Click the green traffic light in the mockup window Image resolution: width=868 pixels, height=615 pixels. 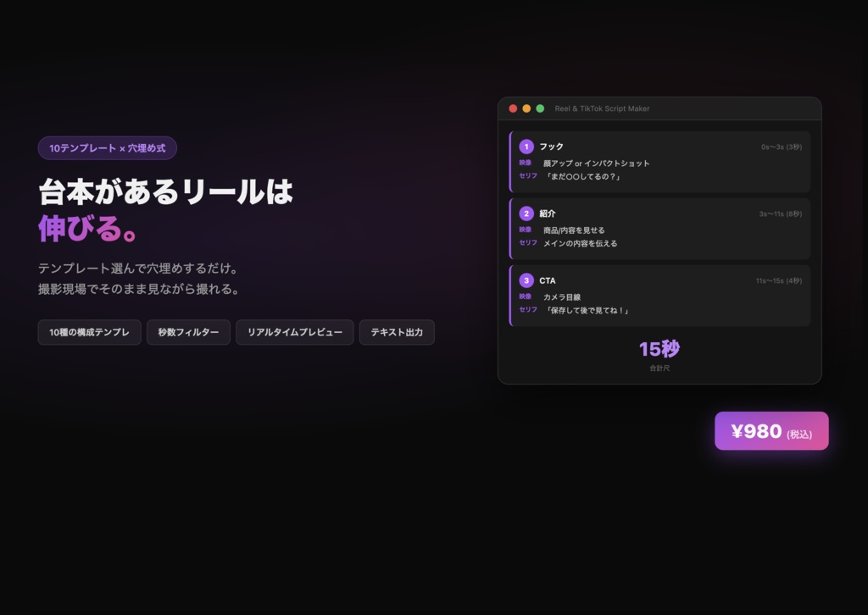pyautogui.click(x=541, y=108)
